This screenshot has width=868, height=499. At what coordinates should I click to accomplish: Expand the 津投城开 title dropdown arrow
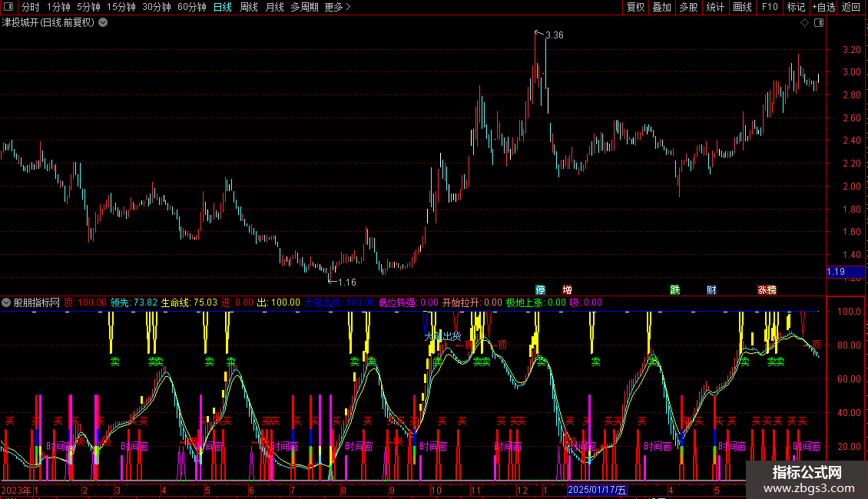tap(103, 23)
